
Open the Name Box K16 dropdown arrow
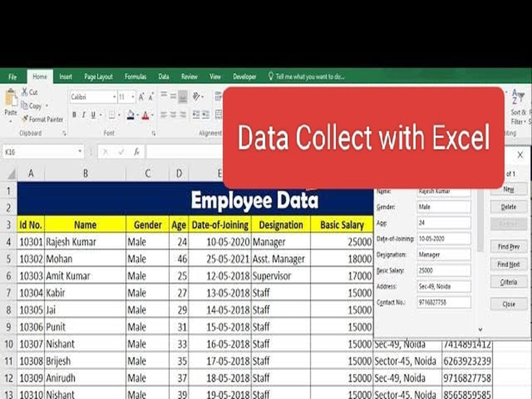pos(80,151)
